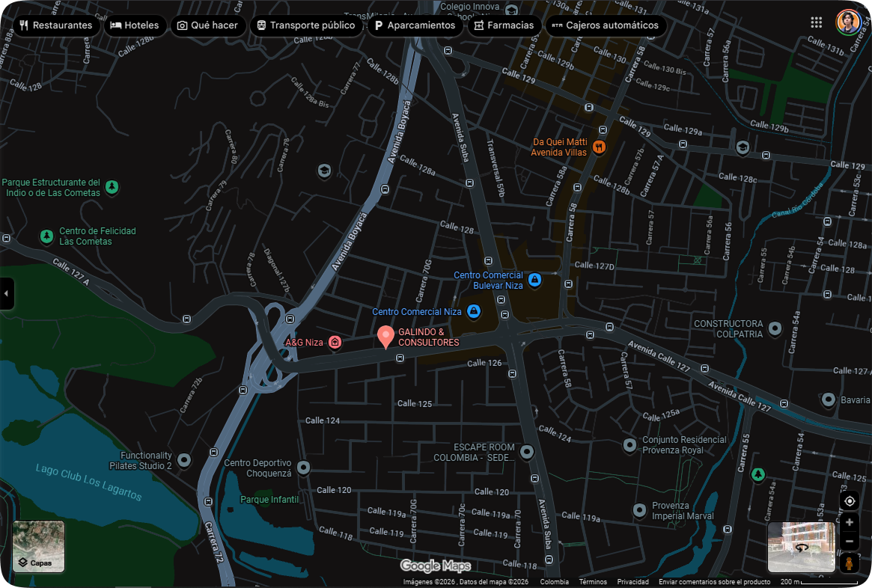Click the school icon near Calle 129a
This screenshot has width=872, height=588.
(743, 147)
